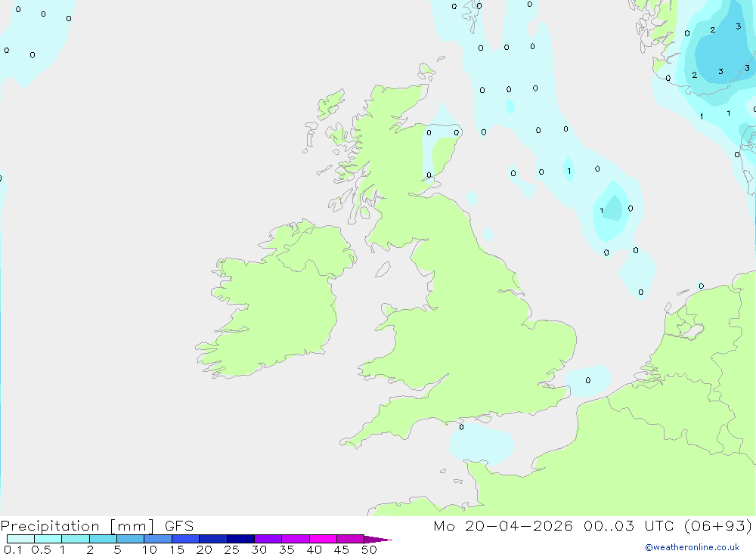Click the legend swatch between 45 and 50
This screenshot has width=756, height=554.
(351, 539)
